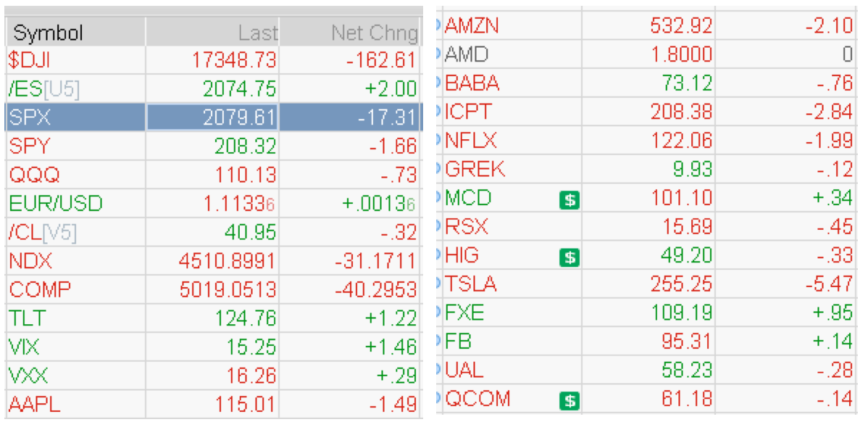Click the dollar icon beside QCOM
The width and height of the screenshot is (868, 422).
tap(569, 400)
